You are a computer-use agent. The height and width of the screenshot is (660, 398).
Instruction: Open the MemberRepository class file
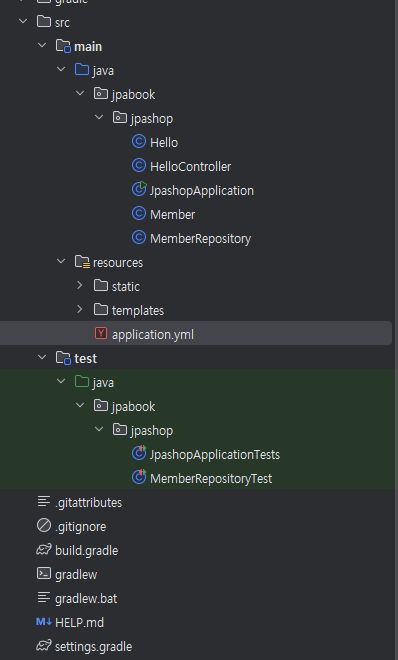(x=201, y=239)
